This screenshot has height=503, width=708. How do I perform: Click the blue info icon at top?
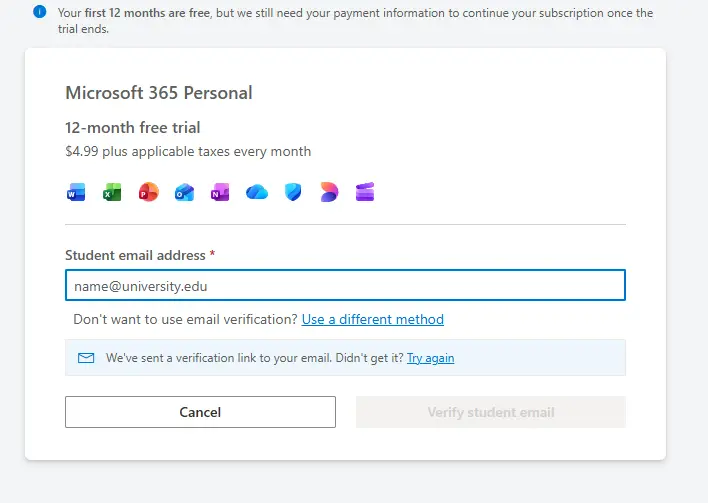click(x=40, y=12)
